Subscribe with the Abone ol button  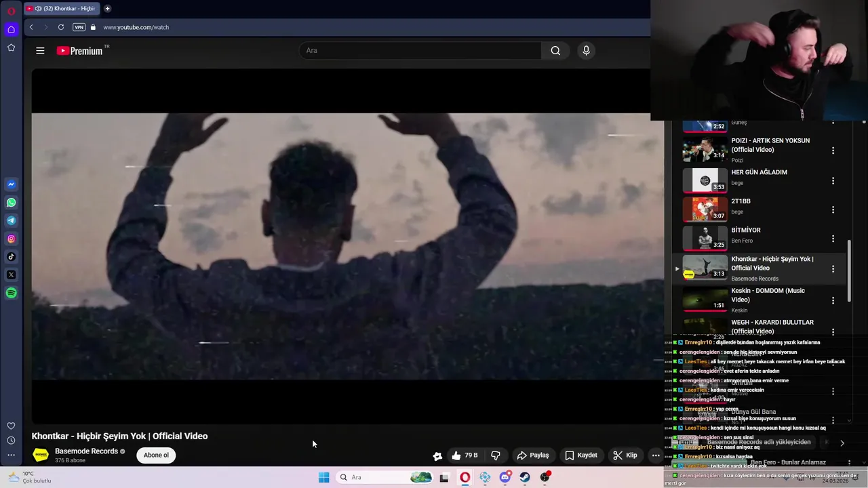(156, 455)
